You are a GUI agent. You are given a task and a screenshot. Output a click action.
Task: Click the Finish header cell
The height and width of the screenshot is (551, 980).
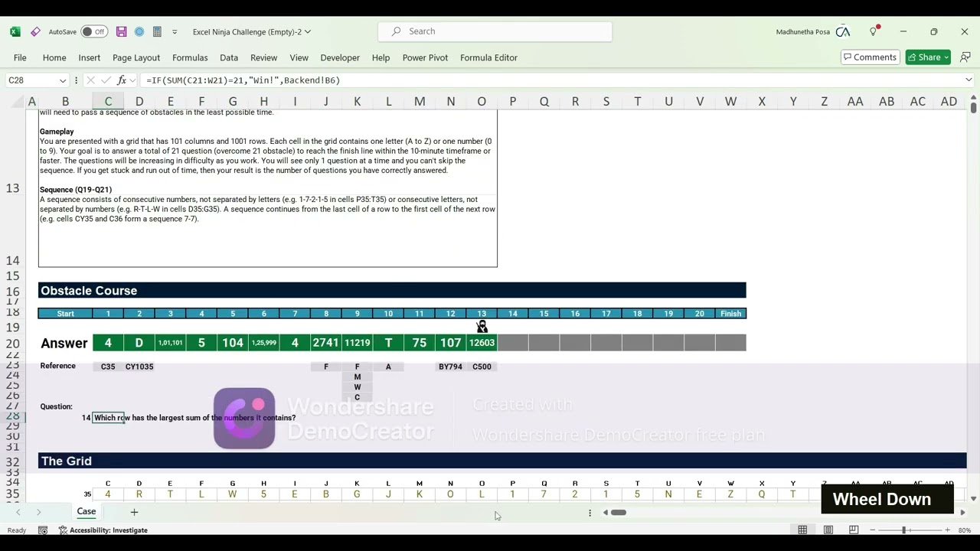(730, 313)
